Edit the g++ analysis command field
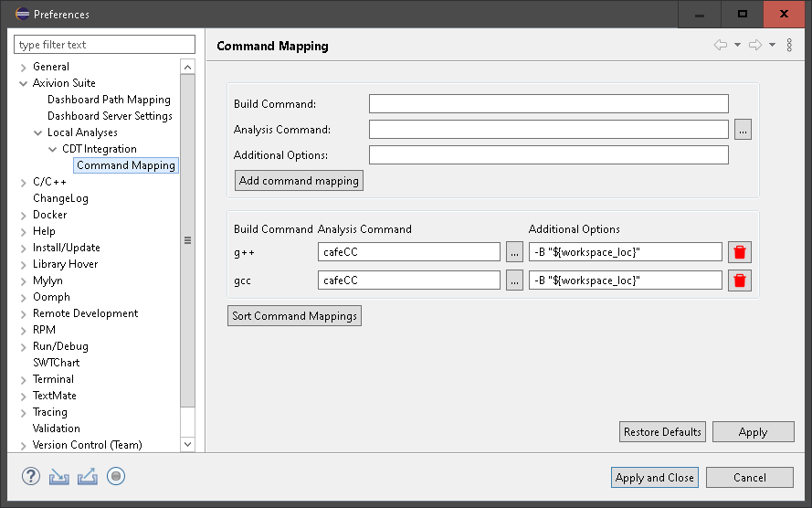Viewport: 812px width, 508px height. tap(409, 252)
